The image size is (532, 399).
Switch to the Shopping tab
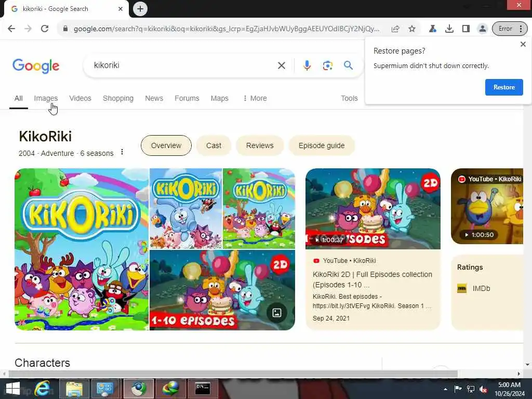point(118,98)
